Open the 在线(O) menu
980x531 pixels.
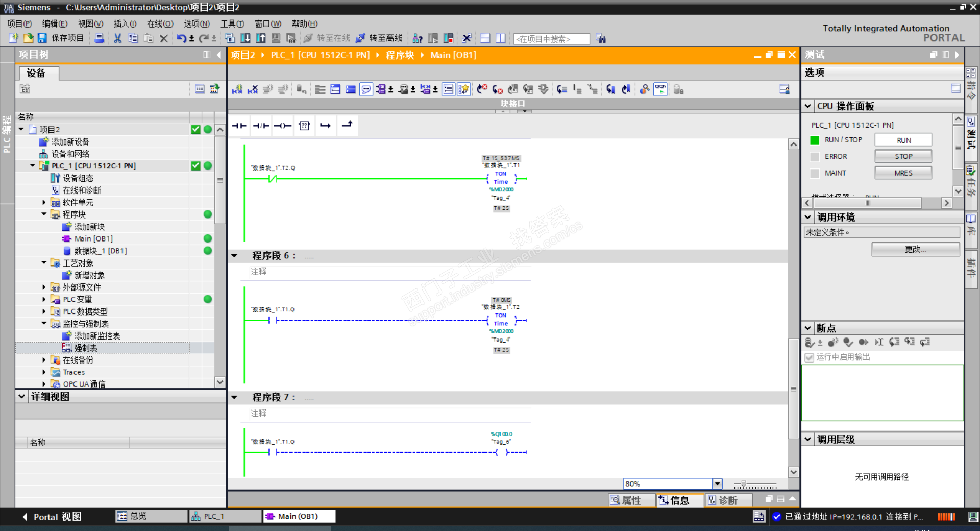coord(160,23)
